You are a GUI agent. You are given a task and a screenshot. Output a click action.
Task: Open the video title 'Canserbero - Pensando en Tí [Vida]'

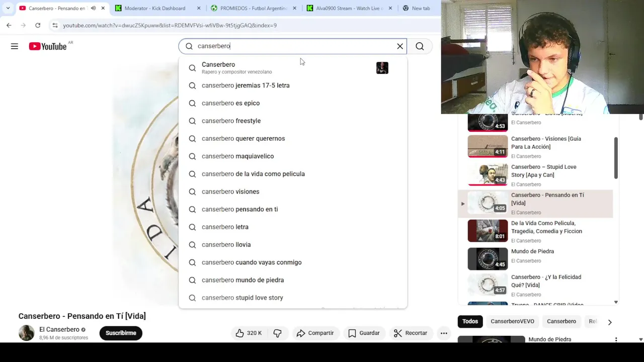82,316
